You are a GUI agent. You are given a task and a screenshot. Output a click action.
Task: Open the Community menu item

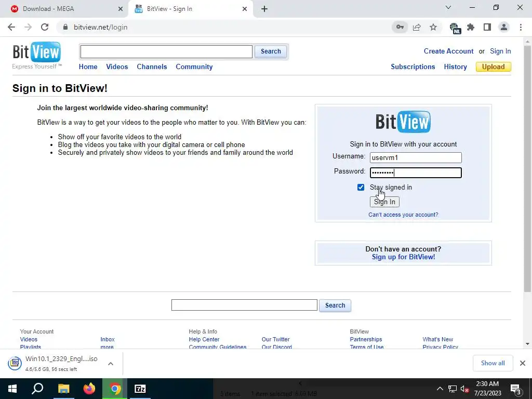pos(194,67)
